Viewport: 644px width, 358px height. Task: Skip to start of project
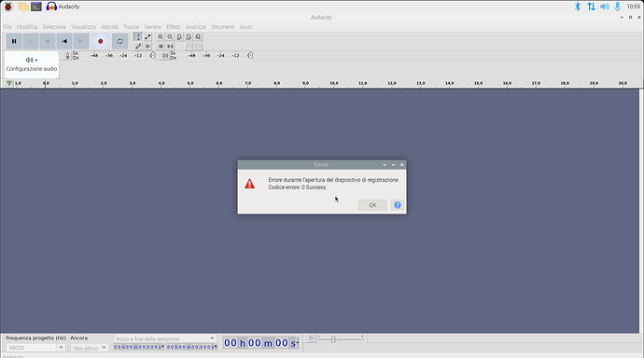(x=64, y=41)
